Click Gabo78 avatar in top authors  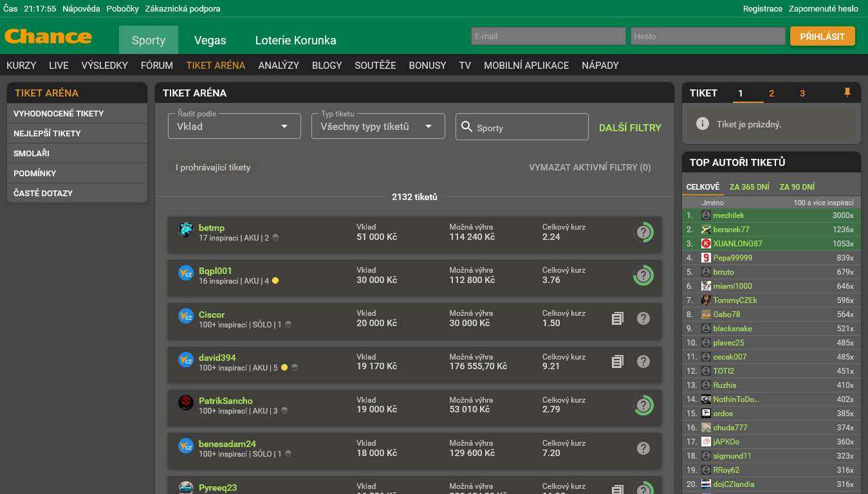coord(706,315)
